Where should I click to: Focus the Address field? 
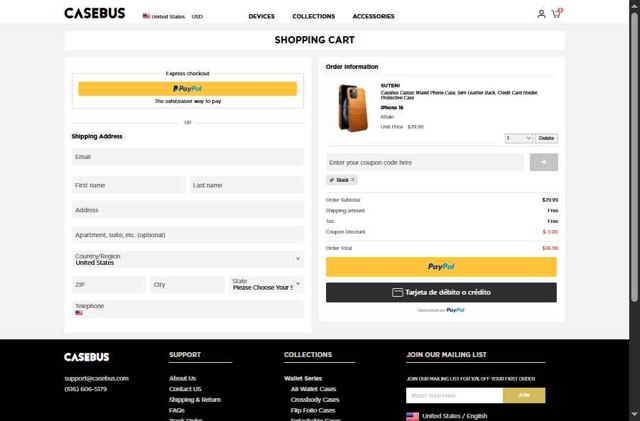(x=188, y=210)
